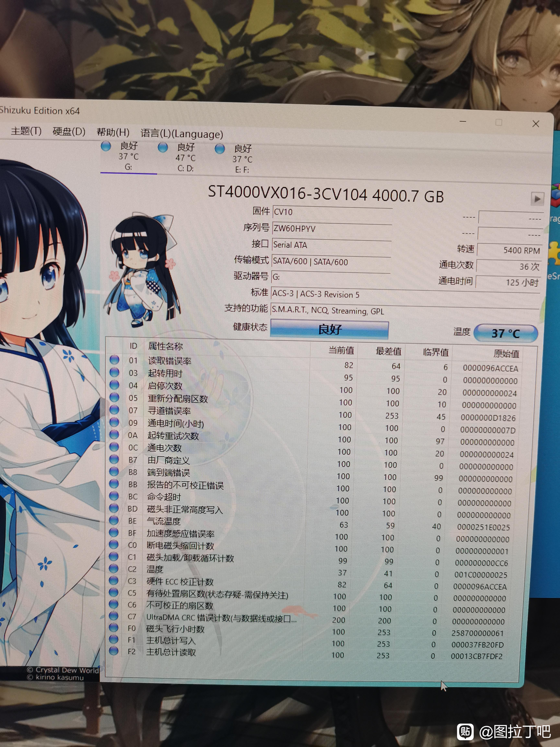Open the 硬盘(D) menu

click(69, 132)
